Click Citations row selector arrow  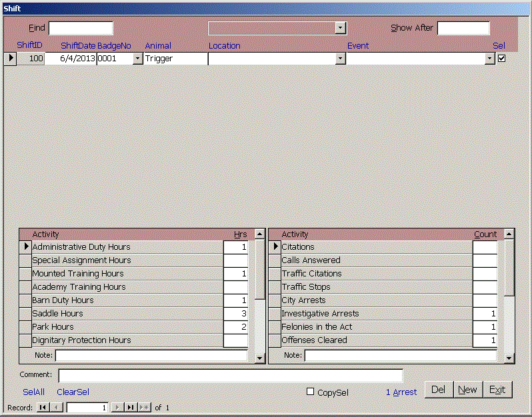click(x=275, y=247)
